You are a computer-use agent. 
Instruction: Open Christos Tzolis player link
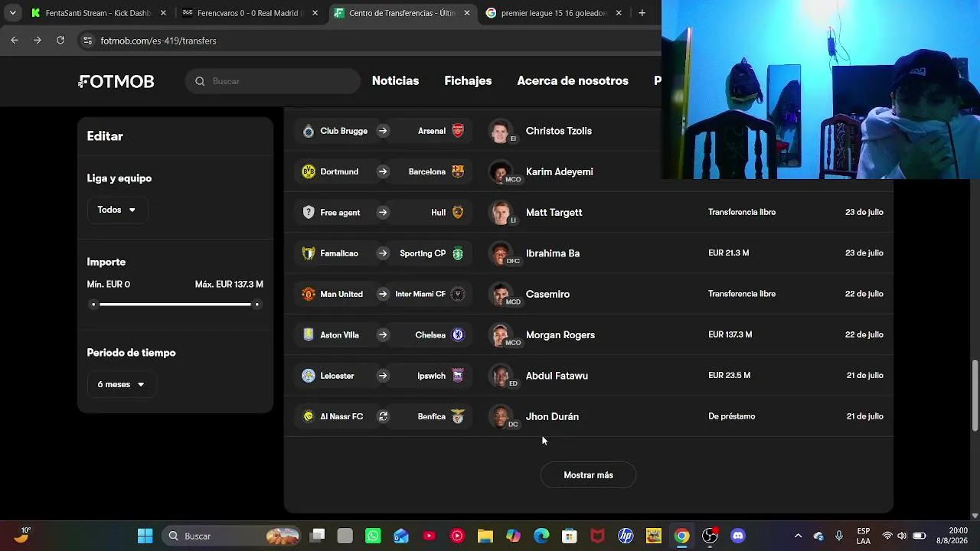(559, 131)
